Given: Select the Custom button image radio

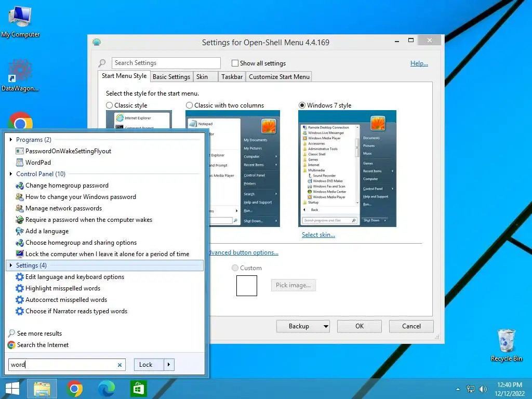Looking at the screenshot, I should (235, 268).
